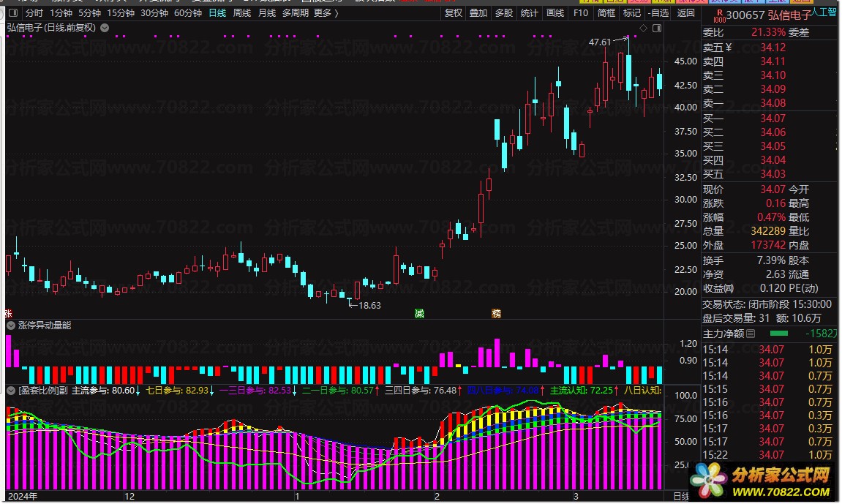The width and height of the screenshot is (842, 504).
Task: Click the 主流认知: 72.25 legend value
Action: (x=582, y=391)
